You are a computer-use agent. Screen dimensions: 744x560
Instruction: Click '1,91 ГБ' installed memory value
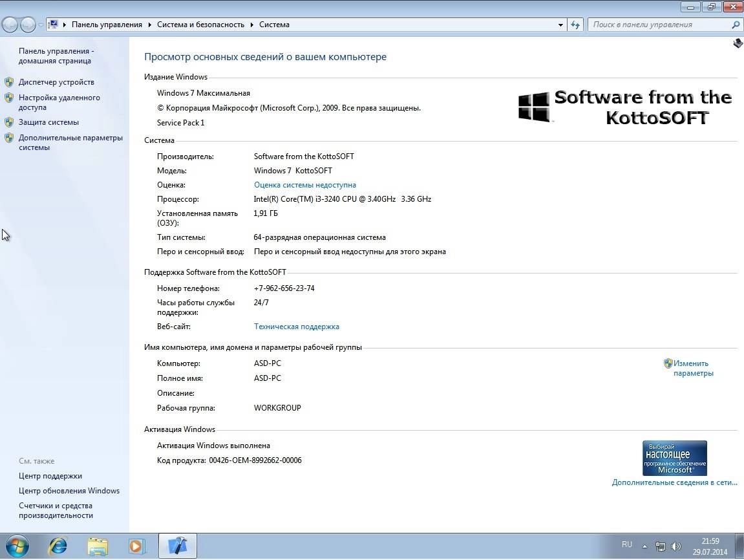click(266, 213)
